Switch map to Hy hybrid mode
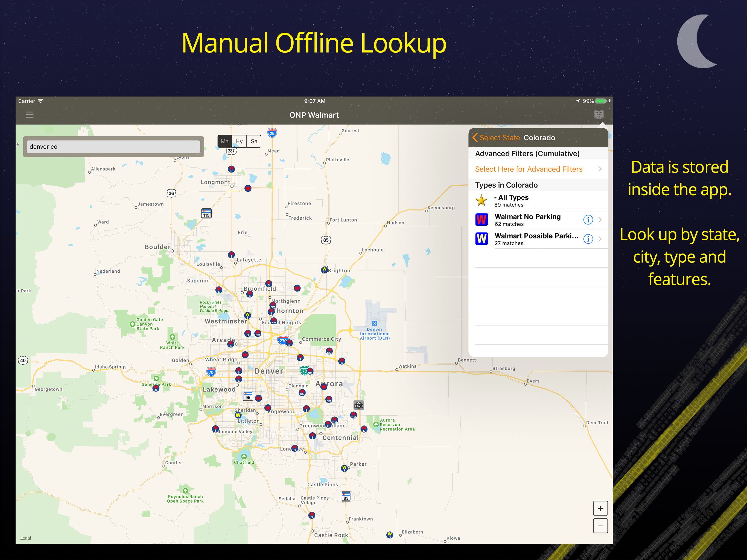 click(239, 142)
